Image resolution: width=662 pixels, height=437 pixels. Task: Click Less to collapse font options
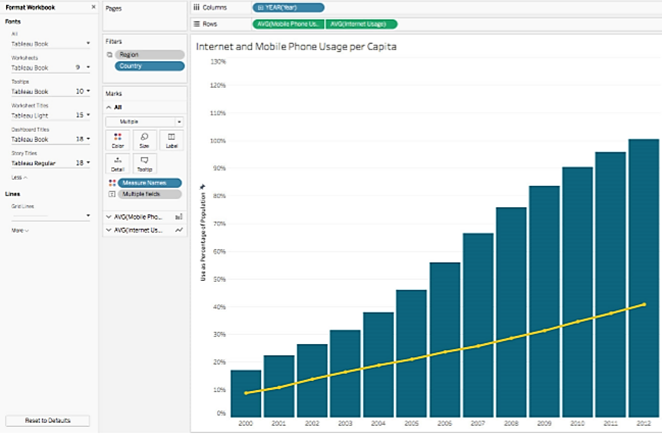pyautogui.click(x=19, y=177)
